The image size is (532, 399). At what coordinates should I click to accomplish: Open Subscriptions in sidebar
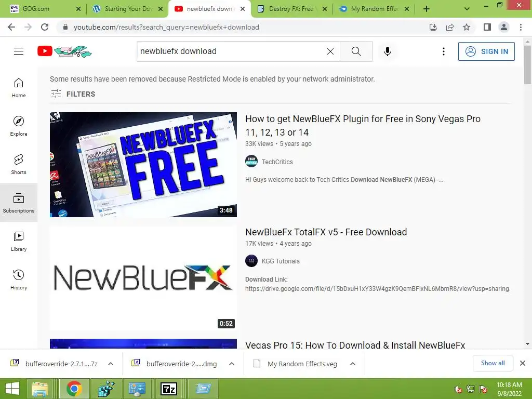pos(19,203)
